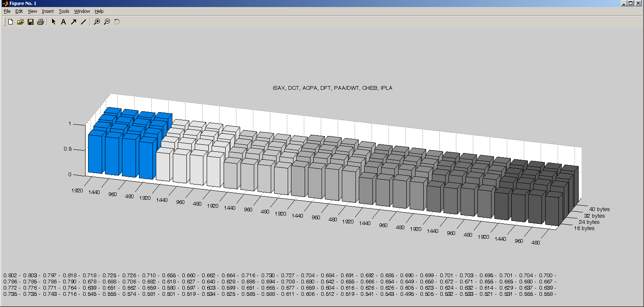Viewport: 644px width, 307px height.
Task: Click the Print Figure toolbar icon
Action: pyautogui.click(x=41, y=22)
